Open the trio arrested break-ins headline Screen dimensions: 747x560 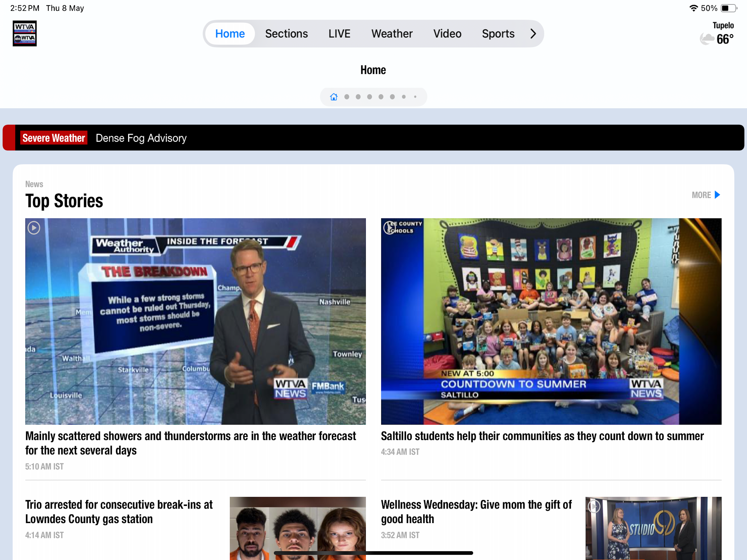click(119, 512)
